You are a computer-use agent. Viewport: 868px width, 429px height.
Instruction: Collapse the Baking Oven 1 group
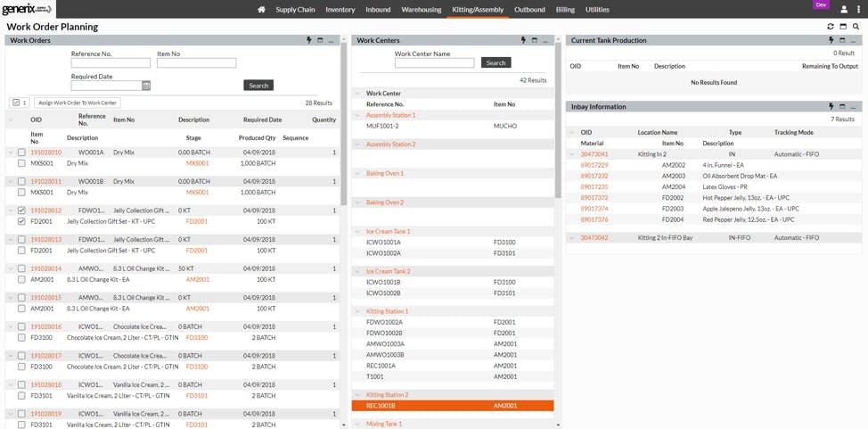point(357,174)
